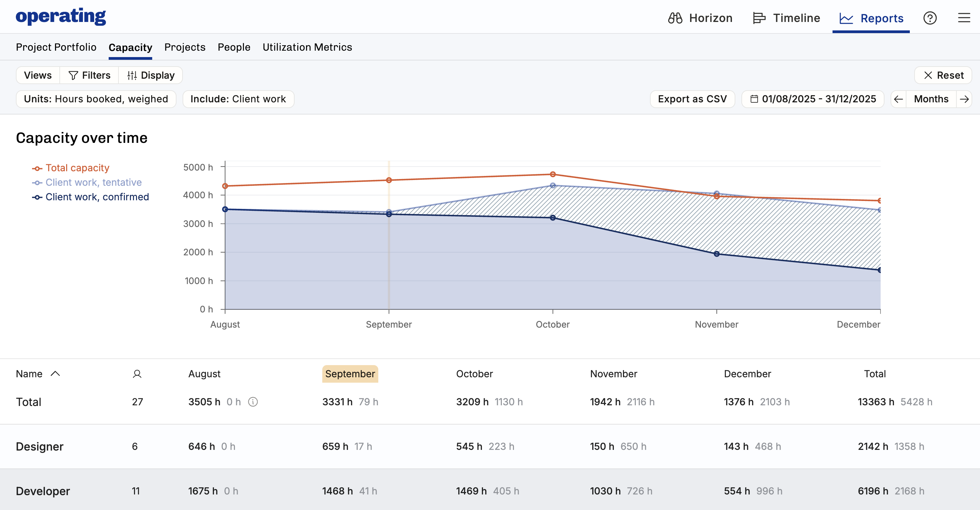Select the highlighted September column header

pos(350,374)
